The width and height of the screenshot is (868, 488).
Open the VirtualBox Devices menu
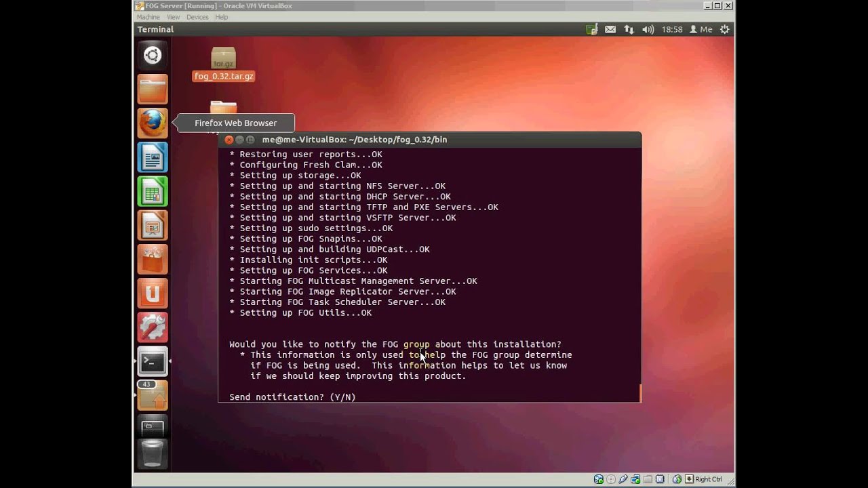197,17
